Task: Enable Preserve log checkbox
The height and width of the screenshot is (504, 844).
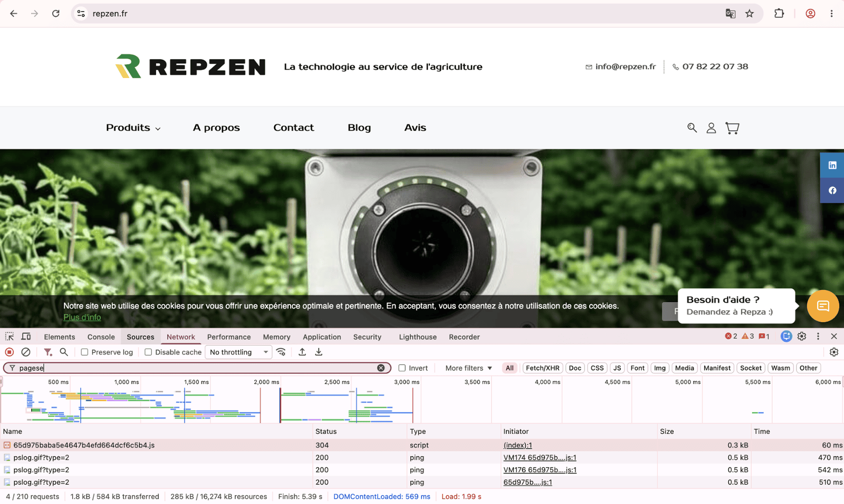Action: click(84, 352)
